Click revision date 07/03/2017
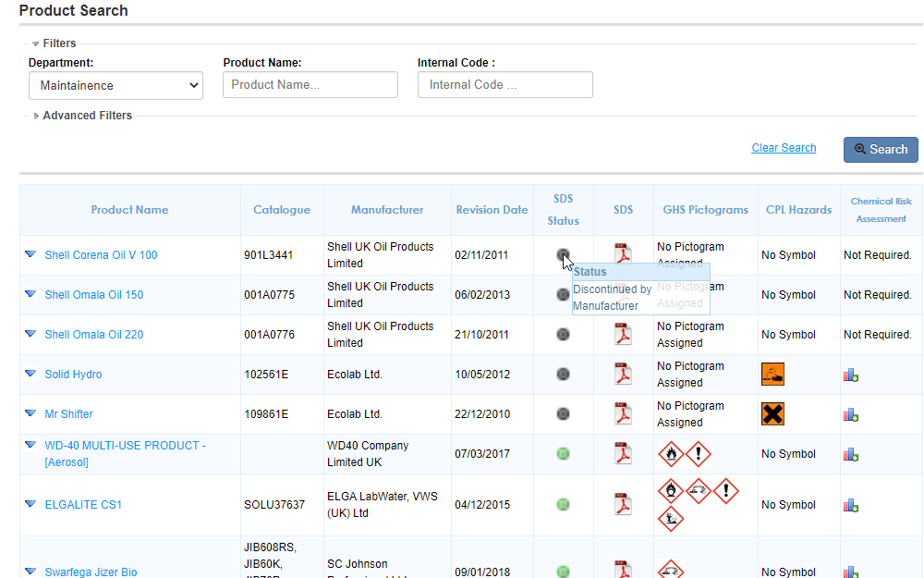The image size is (924, 578). pyautogui.click(x=482, y=453)
